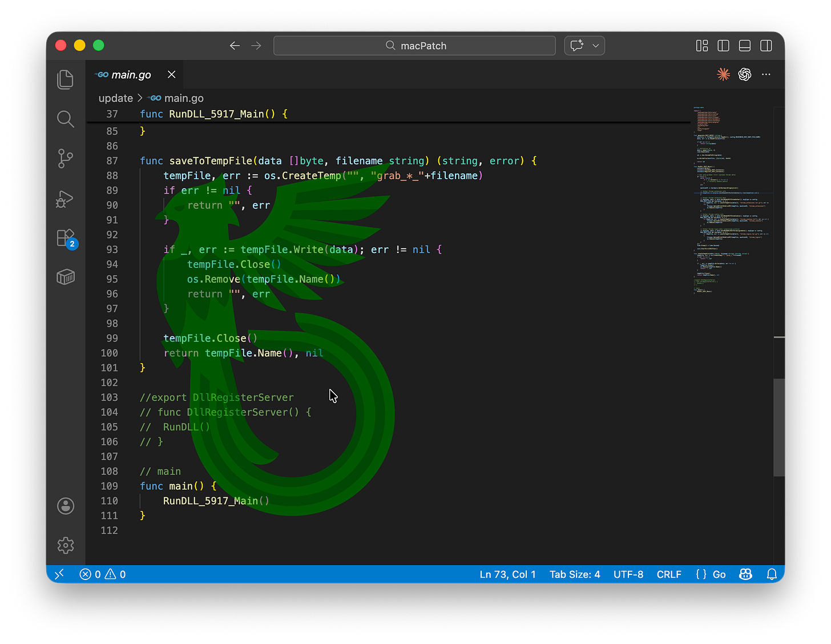This screenshot has width=831, height=644.
Task: Click the macPatch command center search field
Action: 415,46
